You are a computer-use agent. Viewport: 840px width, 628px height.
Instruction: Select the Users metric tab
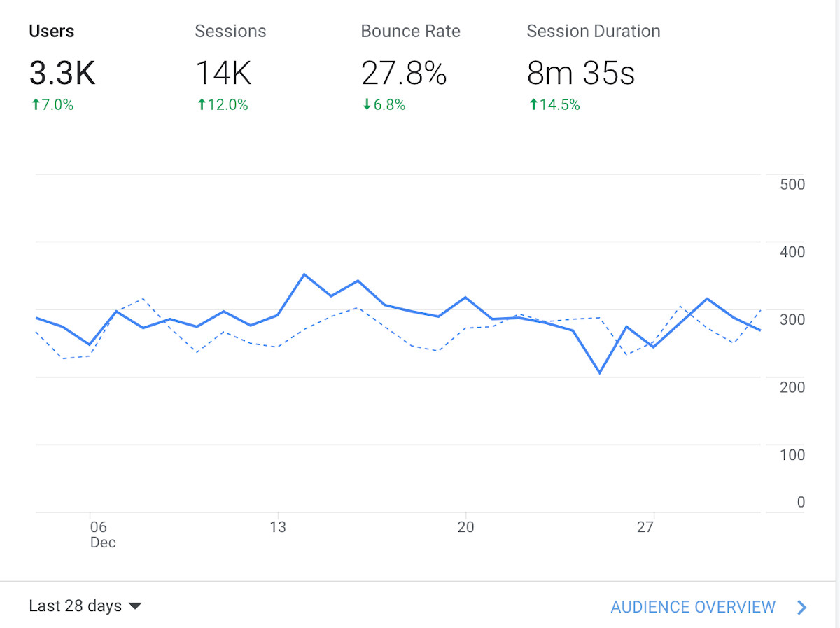coord(52,32)
